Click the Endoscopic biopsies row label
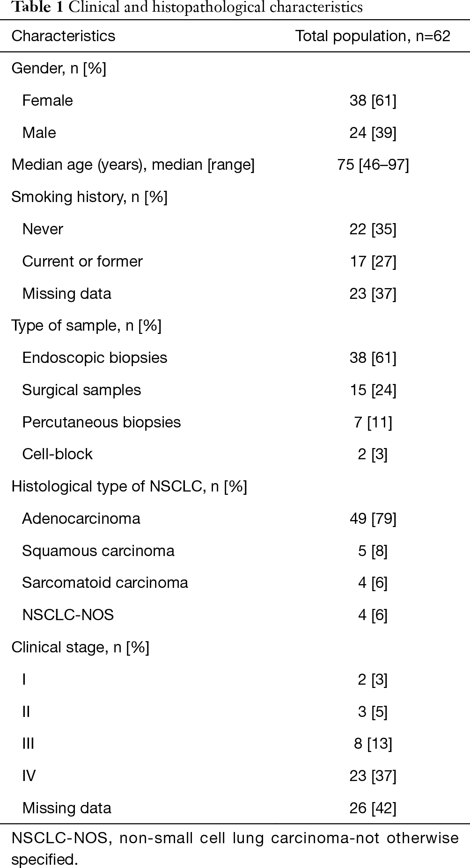Screen dimensions: 470x868 tap(95, 358)
